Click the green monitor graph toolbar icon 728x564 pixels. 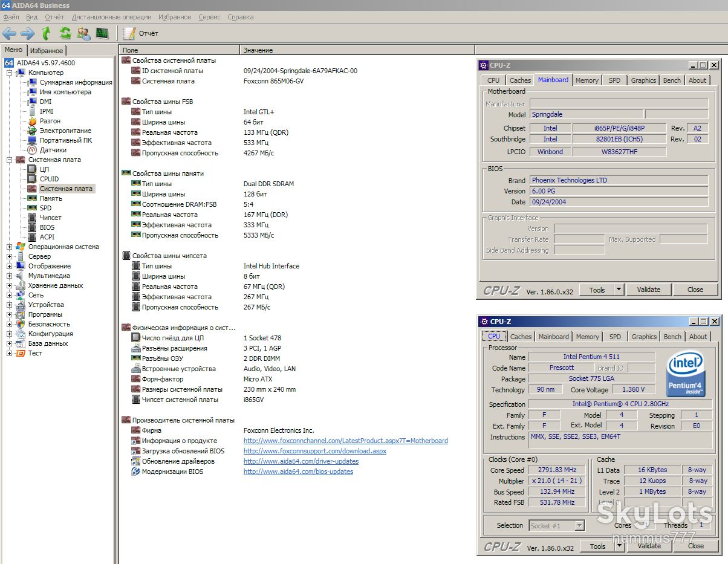coord(102,33)
